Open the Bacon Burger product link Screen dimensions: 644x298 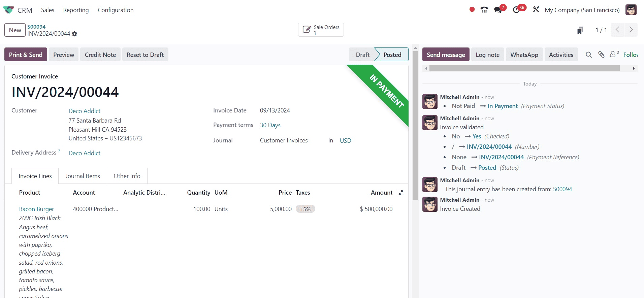36,209
